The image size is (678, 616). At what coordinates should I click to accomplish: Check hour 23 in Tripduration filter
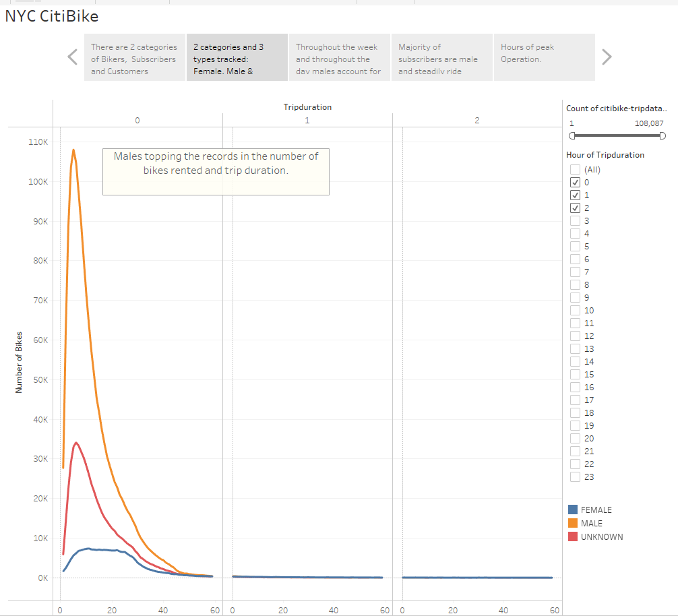tap(575, 476)
